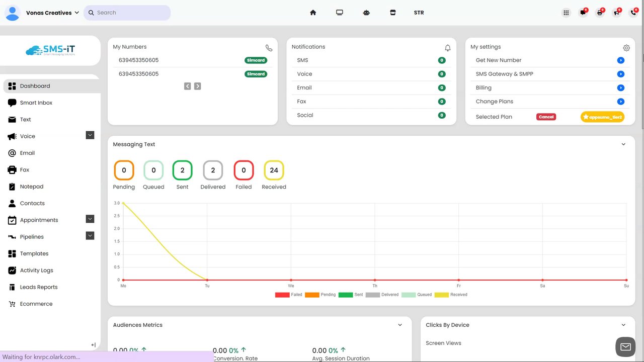Click the Social notifications row label
644x362 pixels.
(305, 115)
